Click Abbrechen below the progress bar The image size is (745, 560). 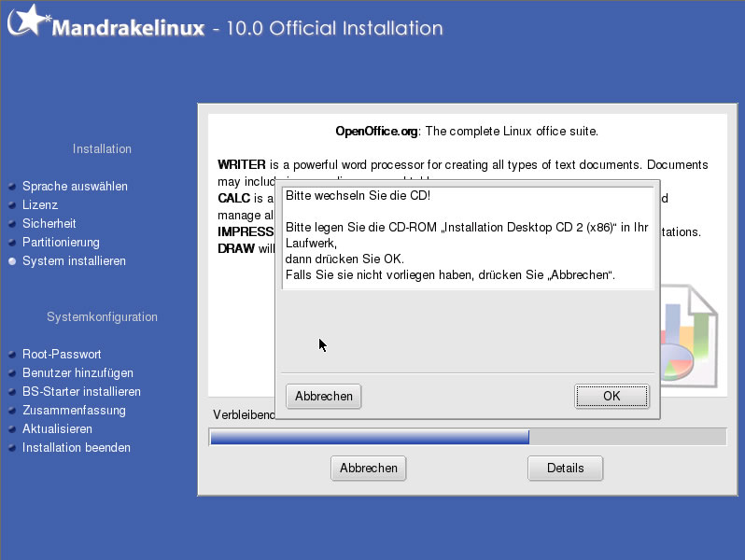[x=368, y=469]
